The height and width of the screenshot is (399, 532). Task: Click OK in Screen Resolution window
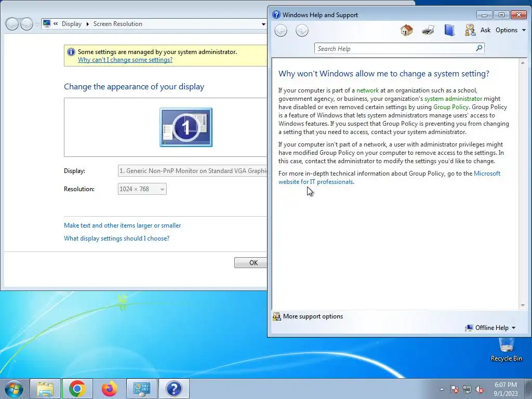tap(251, 262)
